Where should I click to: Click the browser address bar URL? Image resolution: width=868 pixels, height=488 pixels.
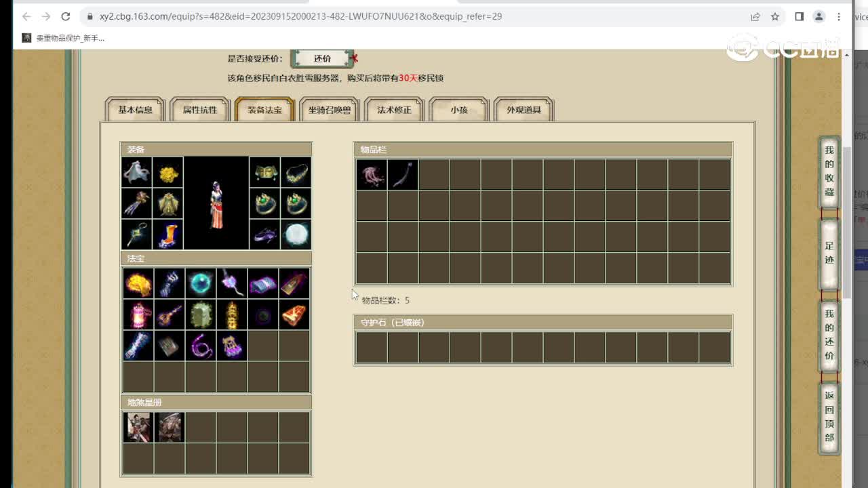(301, 16)
